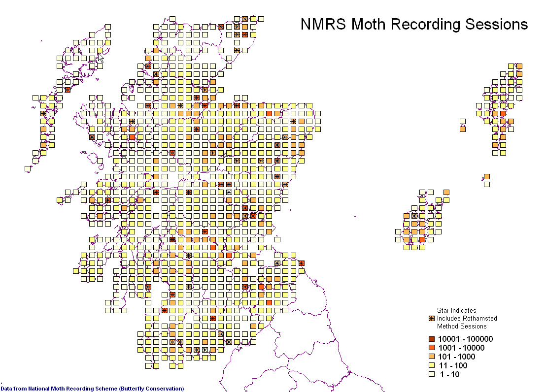Click the 'Method Sessions' legend text
Viewport: 546px width, 392px height.
[462, 326]
